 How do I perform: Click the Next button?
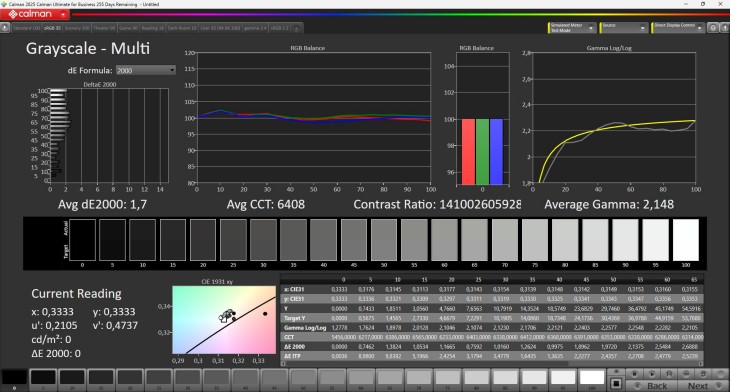click(x=702, y=385)
